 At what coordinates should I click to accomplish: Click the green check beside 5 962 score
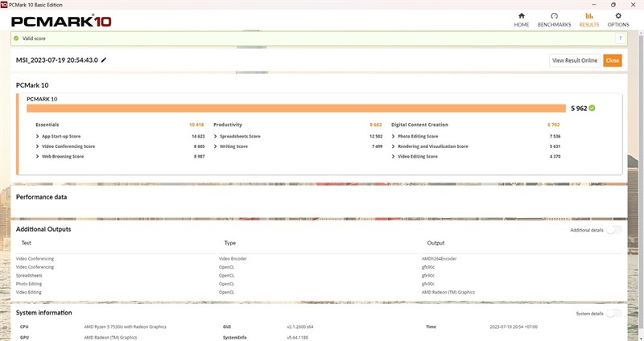[592, 108]
